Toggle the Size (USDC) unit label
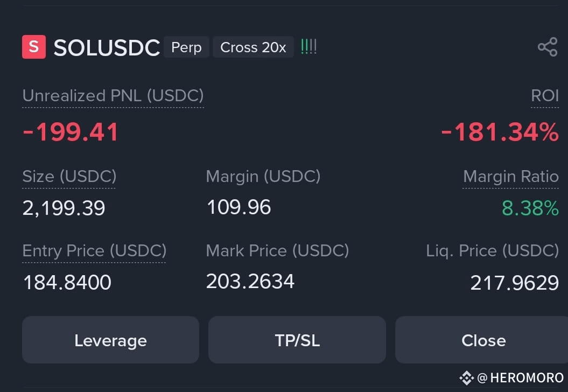568x392 pixels. 69,177
